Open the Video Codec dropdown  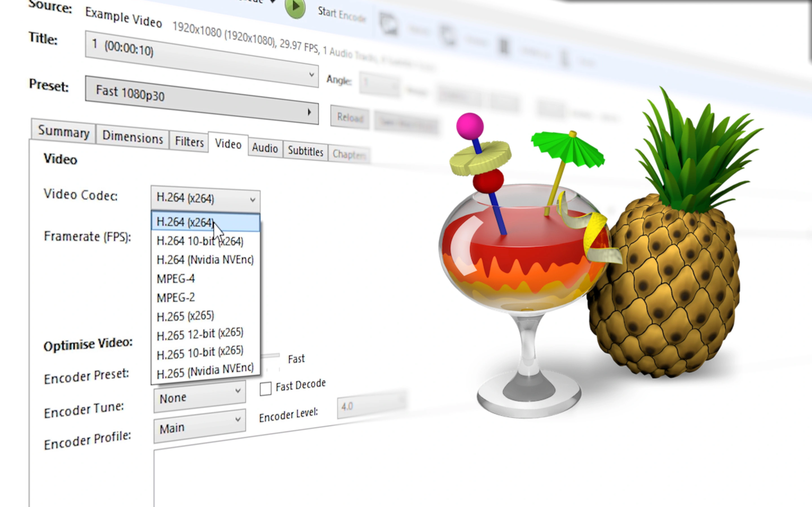[204, 197]
